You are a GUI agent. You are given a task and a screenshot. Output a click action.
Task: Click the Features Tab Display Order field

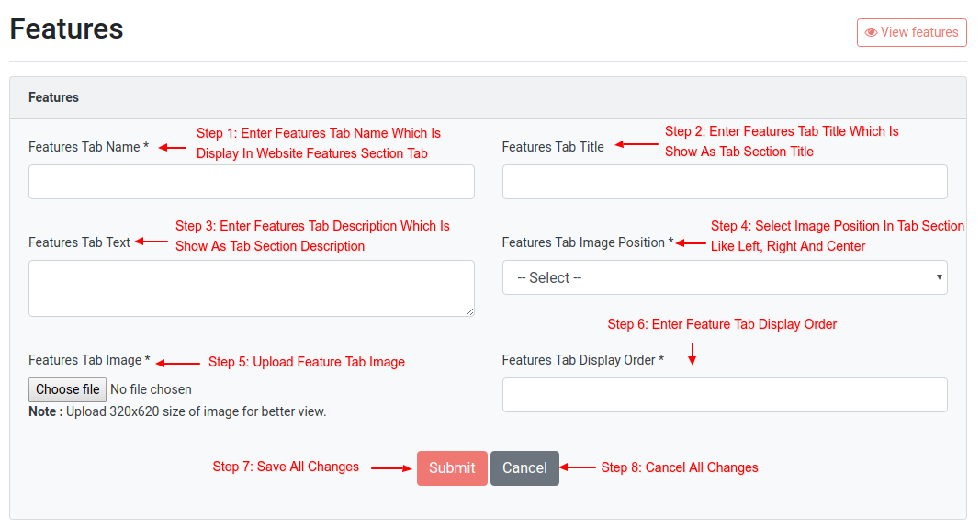tap(725, 395)
